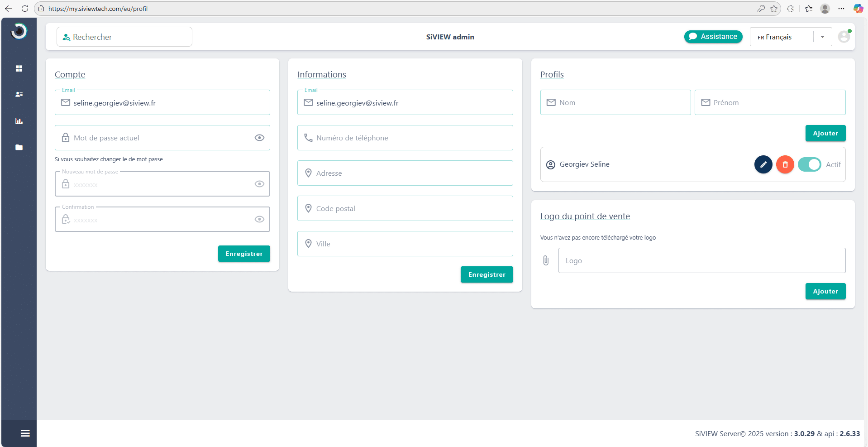Image resolution: width=868 pixels, height=447 pixels.
Task: Click Ajouter in the Profils section
Action: 825,133
